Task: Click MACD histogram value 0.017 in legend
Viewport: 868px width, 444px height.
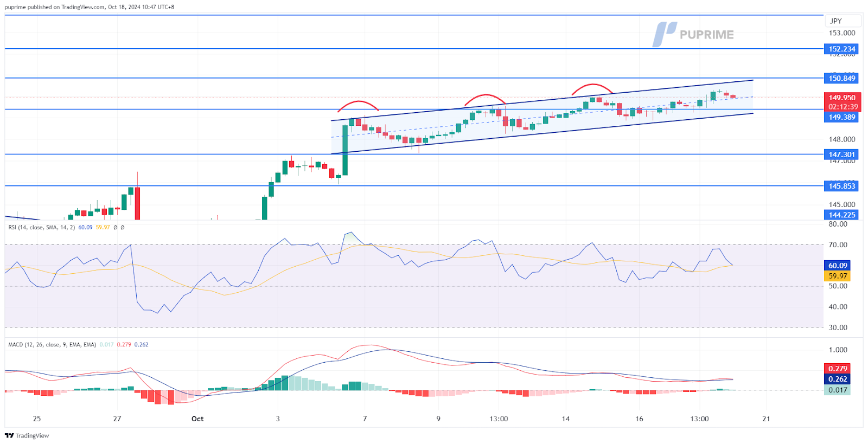Action: (x=106, y=344)
